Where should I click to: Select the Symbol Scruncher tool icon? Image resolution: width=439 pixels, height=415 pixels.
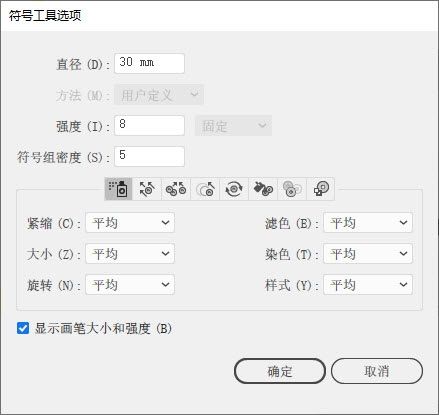pyautogui.click(x=176, y=189)
